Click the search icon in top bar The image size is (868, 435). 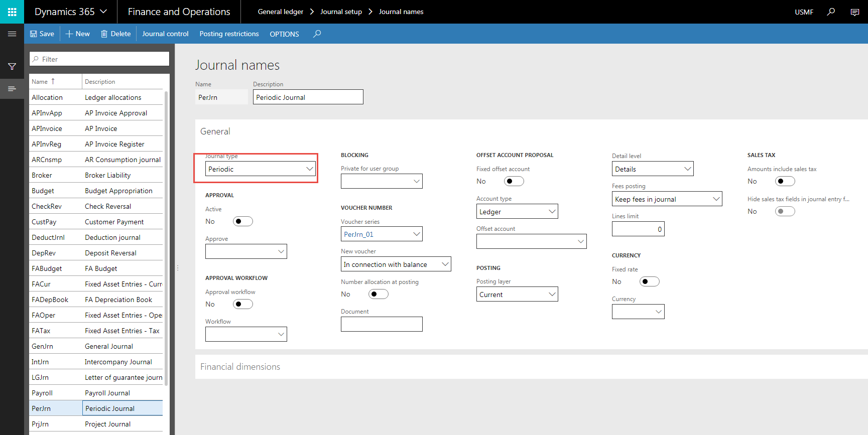831,12
